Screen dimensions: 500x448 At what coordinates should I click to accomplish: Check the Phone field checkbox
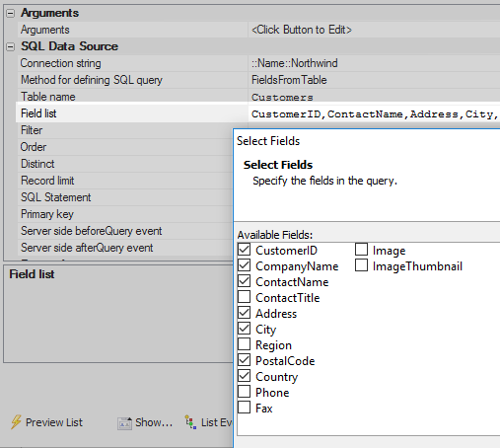[244, 392]
